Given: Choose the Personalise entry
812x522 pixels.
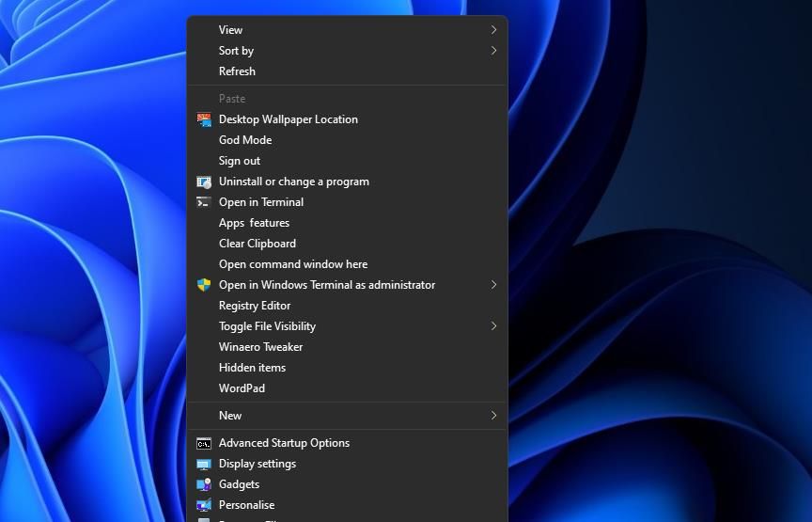Looking at the screenshot, I should pyautogui.click(x=347, y=505).
